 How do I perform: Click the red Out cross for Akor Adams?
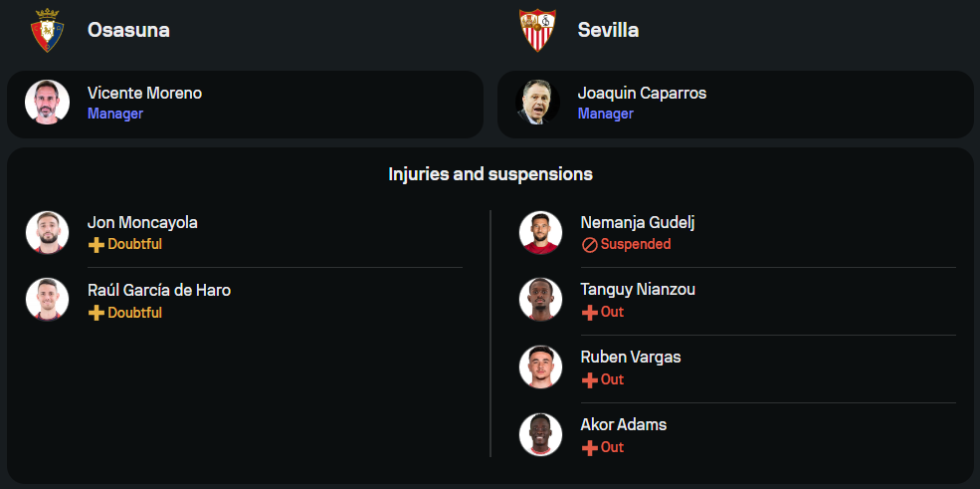(x=589, y=448)
